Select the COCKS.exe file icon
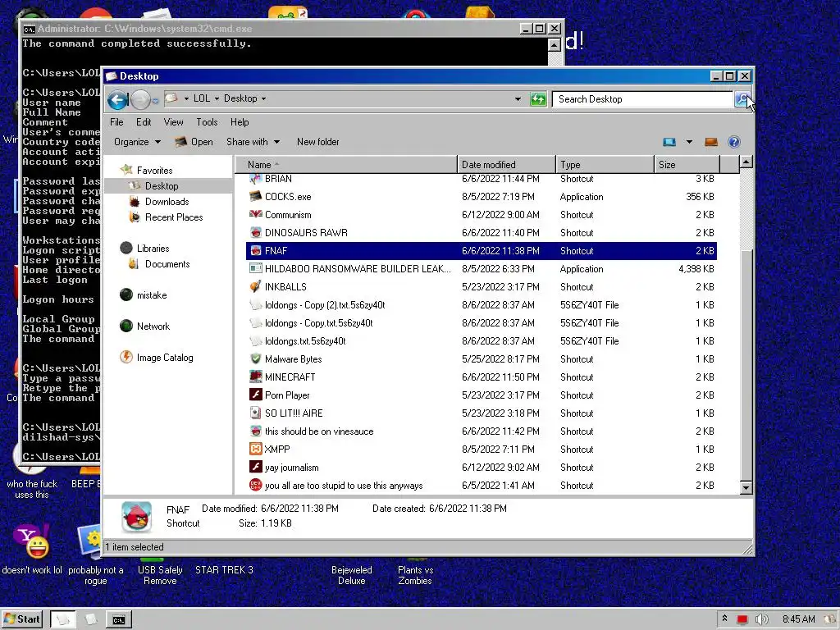This screenshot has height=630, width=840. [x=256, y=197]
